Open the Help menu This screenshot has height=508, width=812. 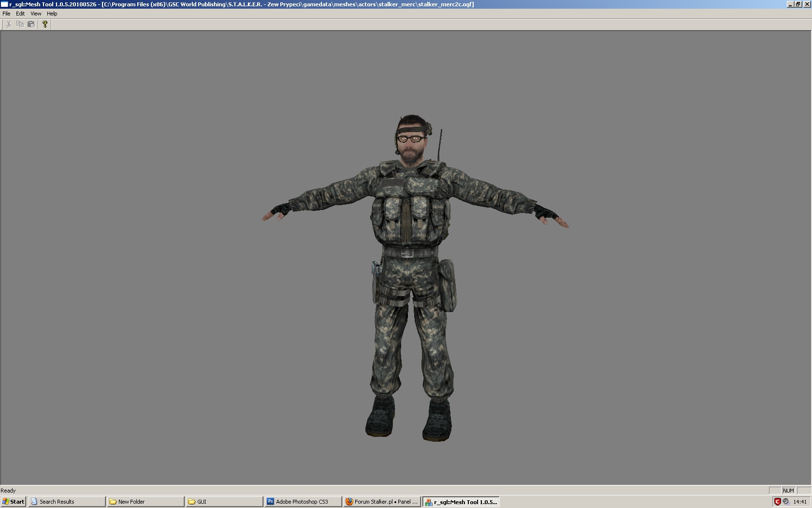pyautogui.click(x=52, y=14)
